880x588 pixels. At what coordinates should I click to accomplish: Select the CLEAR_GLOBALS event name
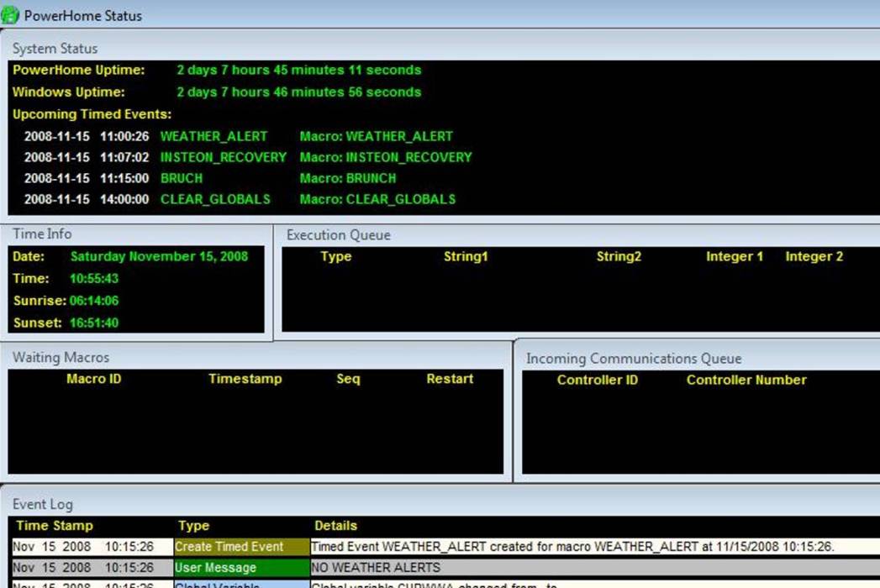(x=215, y=199)
